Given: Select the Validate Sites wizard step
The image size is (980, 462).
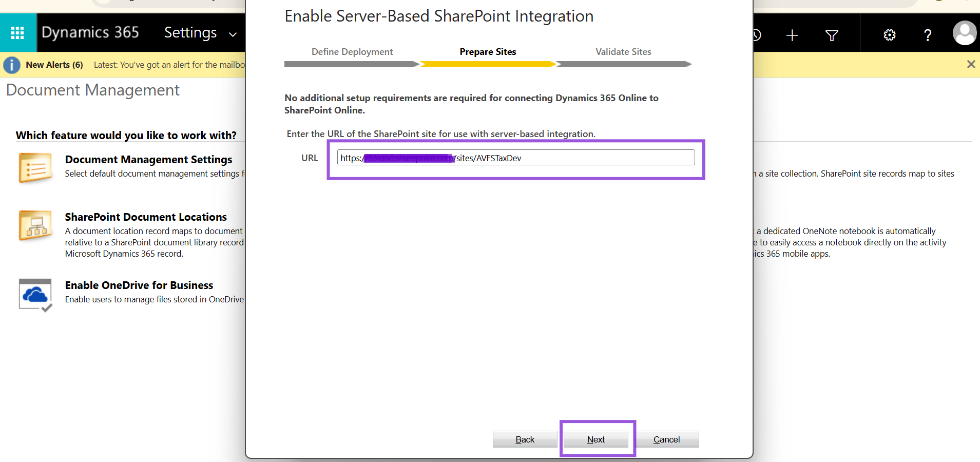Looking at the screenshot, I should [623, 52].
